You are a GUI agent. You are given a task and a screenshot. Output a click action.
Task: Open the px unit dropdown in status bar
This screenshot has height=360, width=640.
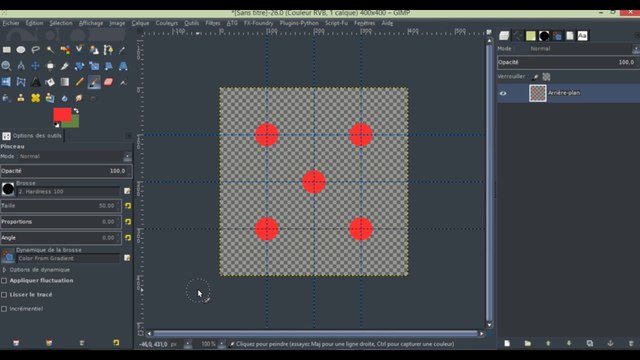click(x=188, y=344)
